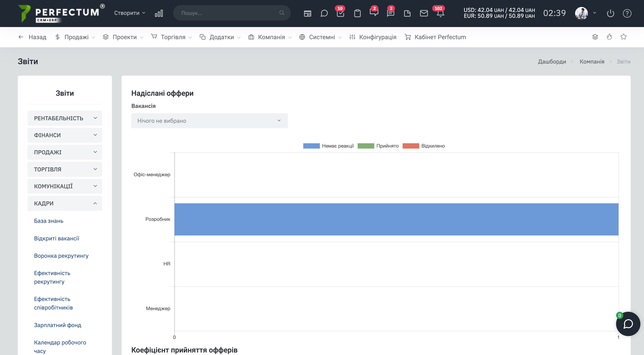The width and height of the screenshot is (644, 355).
Task: Open the Воронка рекрутингу report link
Action: point(61,256)
